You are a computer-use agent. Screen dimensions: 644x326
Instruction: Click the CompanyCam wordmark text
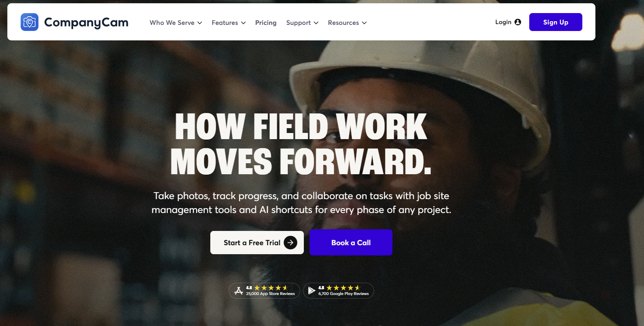[x=86, y=22]
